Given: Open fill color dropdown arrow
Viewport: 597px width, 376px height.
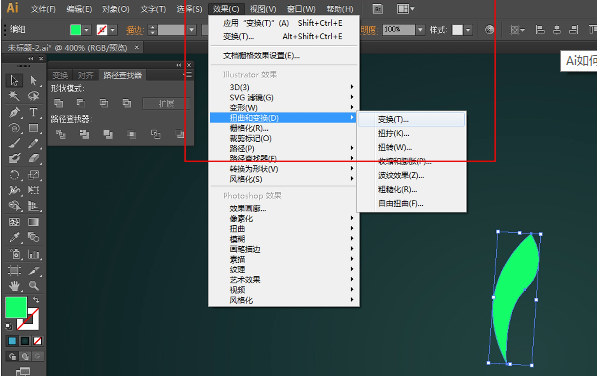Looking at the screenshot, I should pos(87,30).
